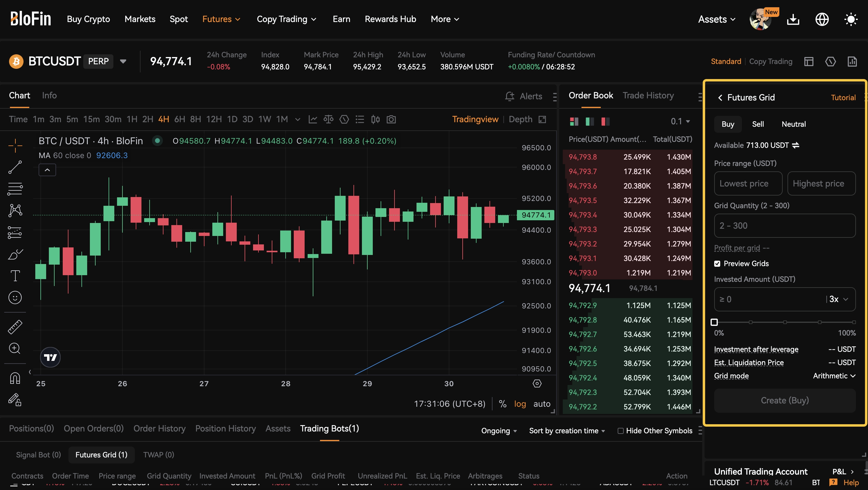
Task: Activate the zoom-in tool
Action: click(15, 348)
